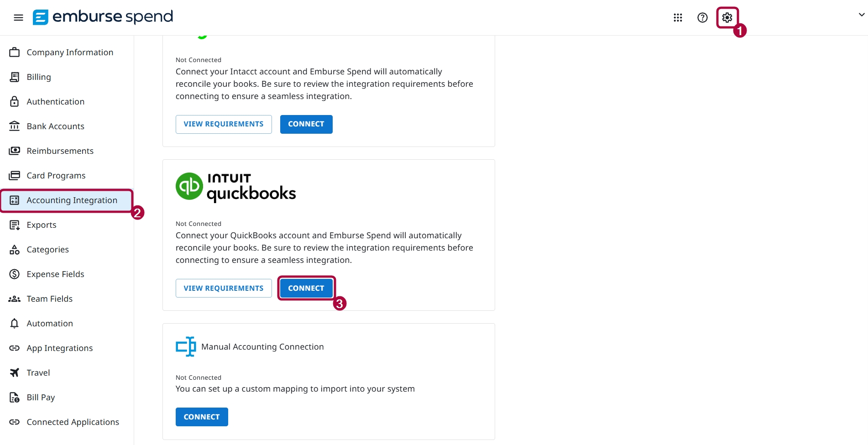Connect the QuickBooks account
The height and width of the screenshot is (445, 868).
tap(306, 288)
